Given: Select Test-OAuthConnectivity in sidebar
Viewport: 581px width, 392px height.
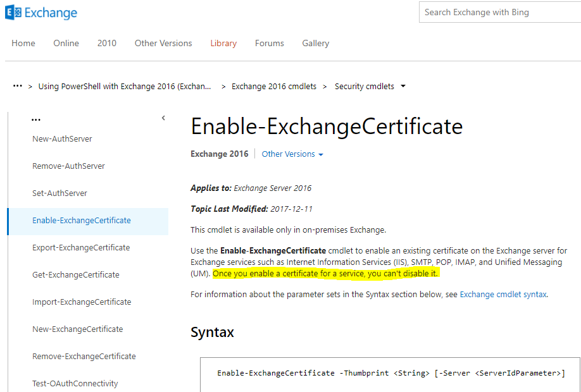Looking at the screenshot, I should pos(75,384).
